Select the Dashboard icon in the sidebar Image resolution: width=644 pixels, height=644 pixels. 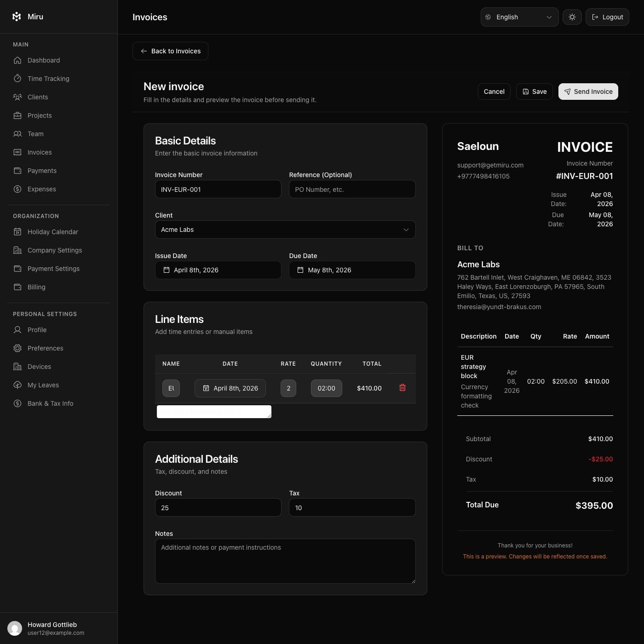coord(17,60)
